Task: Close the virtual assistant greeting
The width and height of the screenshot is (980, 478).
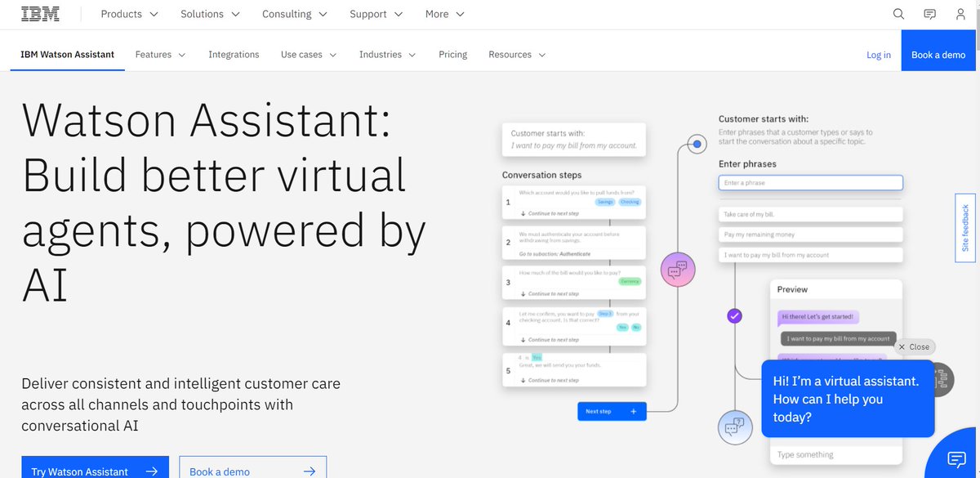Action: pos(914,346)
